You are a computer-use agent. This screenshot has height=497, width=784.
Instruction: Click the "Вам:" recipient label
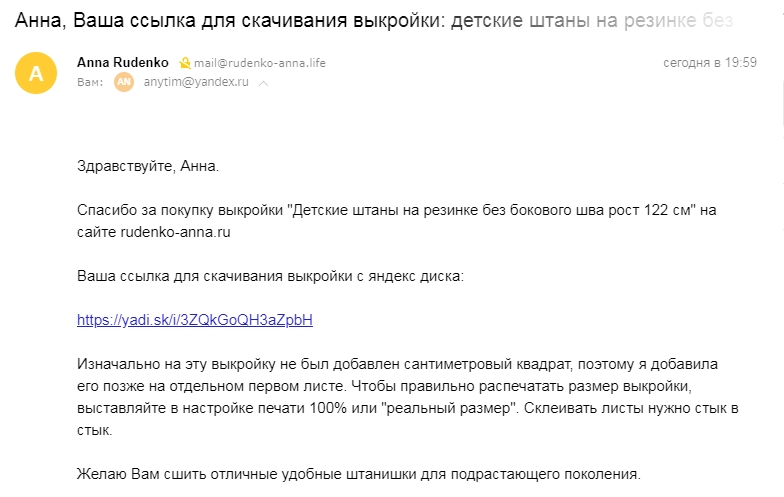pos(90,82)
